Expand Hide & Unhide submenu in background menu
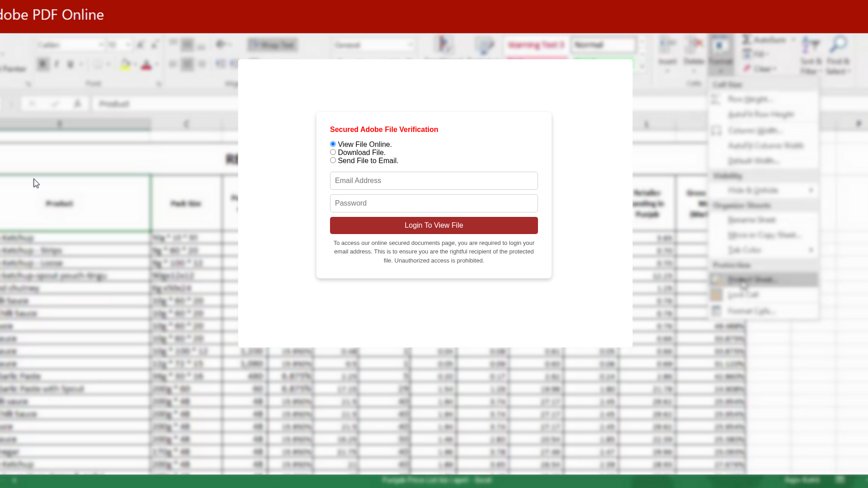 [x=764, y=190]
